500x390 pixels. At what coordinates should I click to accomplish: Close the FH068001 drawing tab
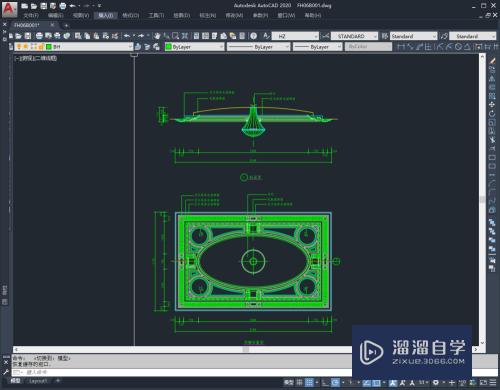(52, 25)
